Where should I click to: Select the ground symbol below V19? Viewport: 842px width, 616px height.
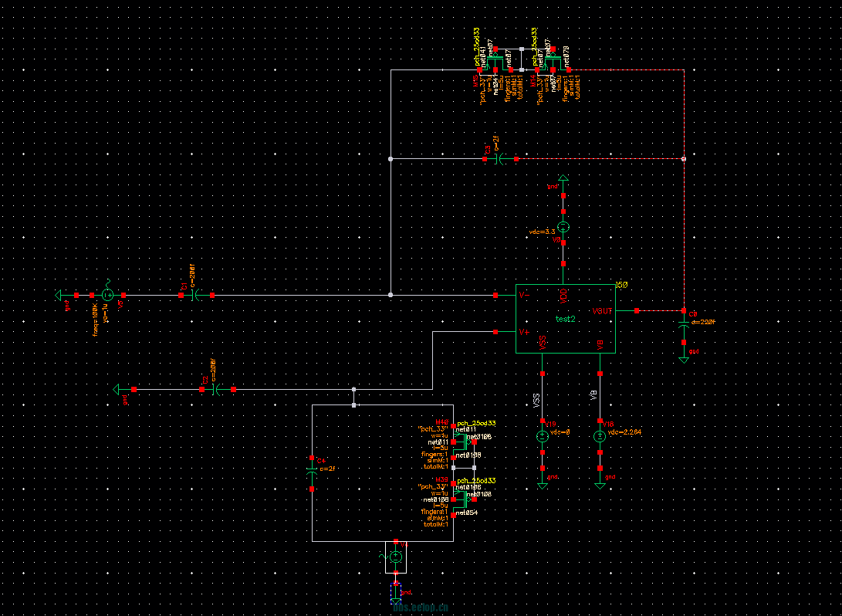(543, 485)
